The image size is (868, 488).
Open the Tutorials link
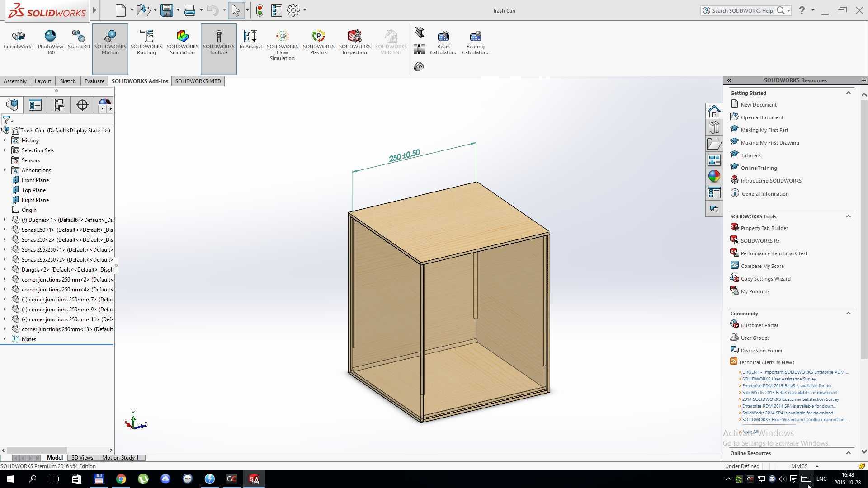[x=750, y=155]
